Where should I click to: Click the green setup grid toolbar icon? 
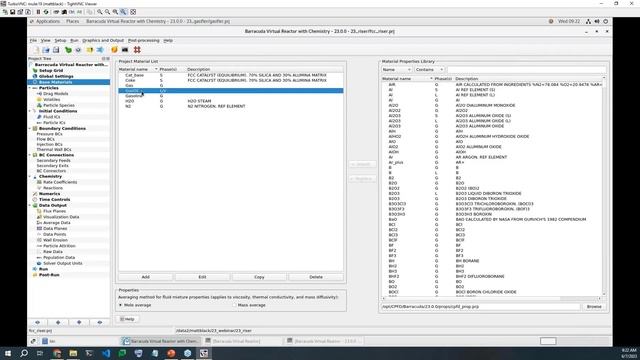click(x=68, y=50)
